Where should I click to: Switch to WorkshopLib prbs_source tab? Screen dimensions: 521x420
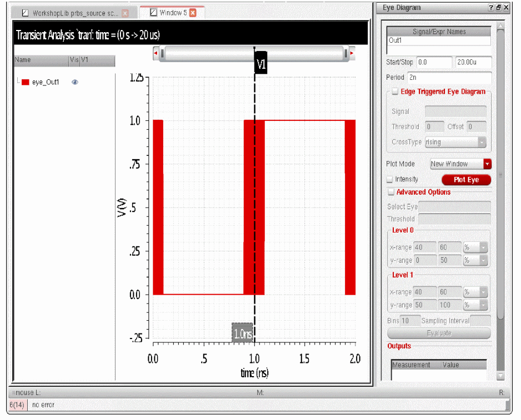coord(74,13)
